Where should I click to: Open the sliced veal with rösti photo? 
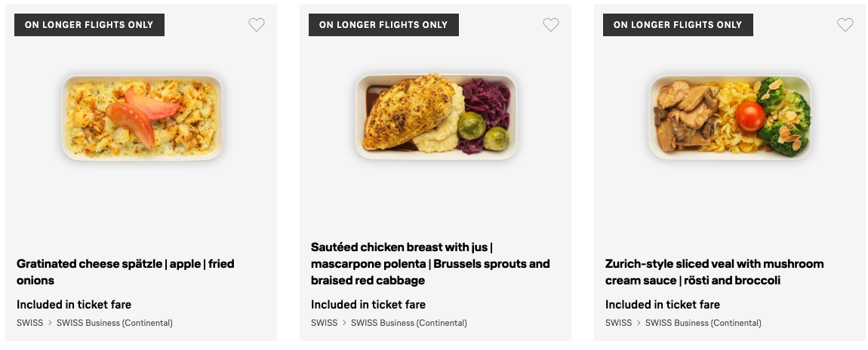pyautogui.click(x=730, y=117)
